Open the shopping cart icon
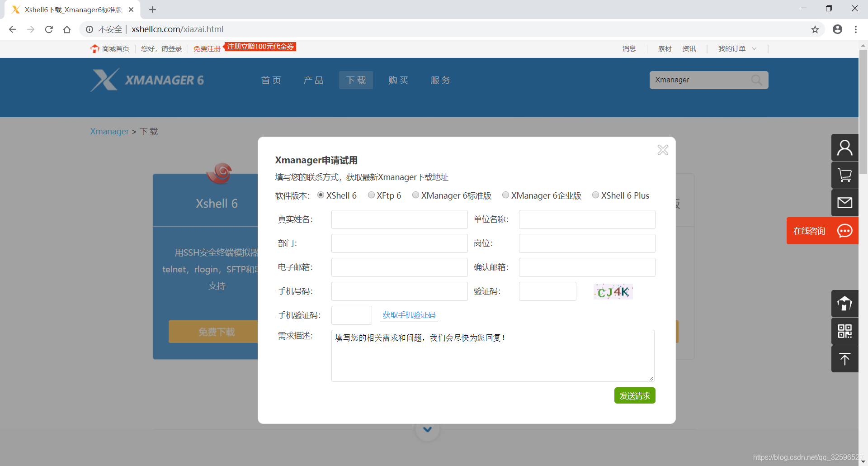 [844, 175]
